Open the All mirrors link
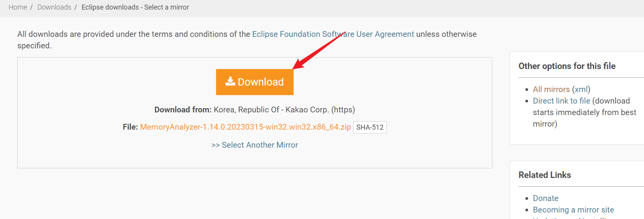Viewport: 644px width, 219px height. (x=551, y=89)
